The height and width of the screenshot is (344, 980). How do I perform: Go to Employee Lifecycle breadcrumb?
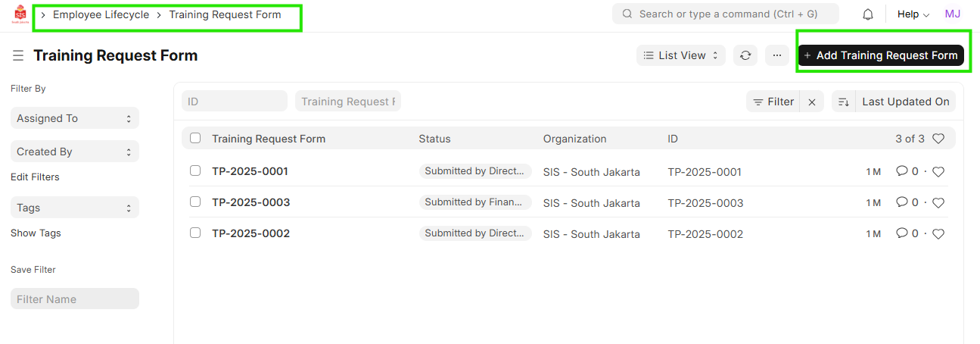[101, 14]
